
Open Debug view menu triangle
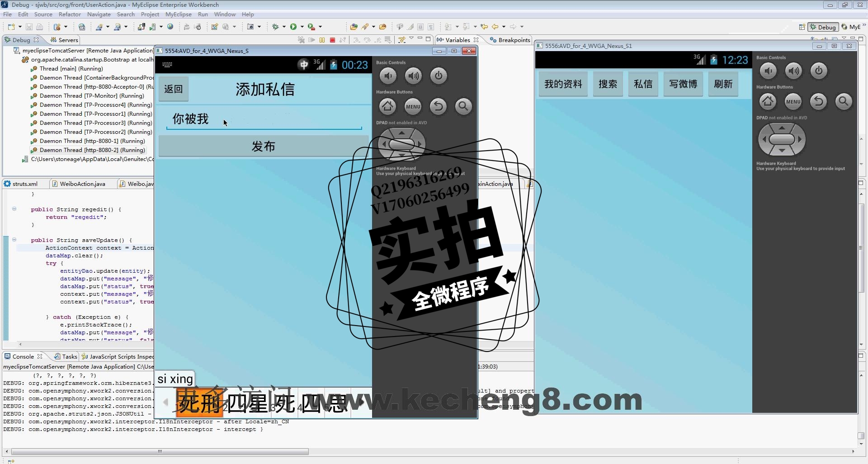411,39
